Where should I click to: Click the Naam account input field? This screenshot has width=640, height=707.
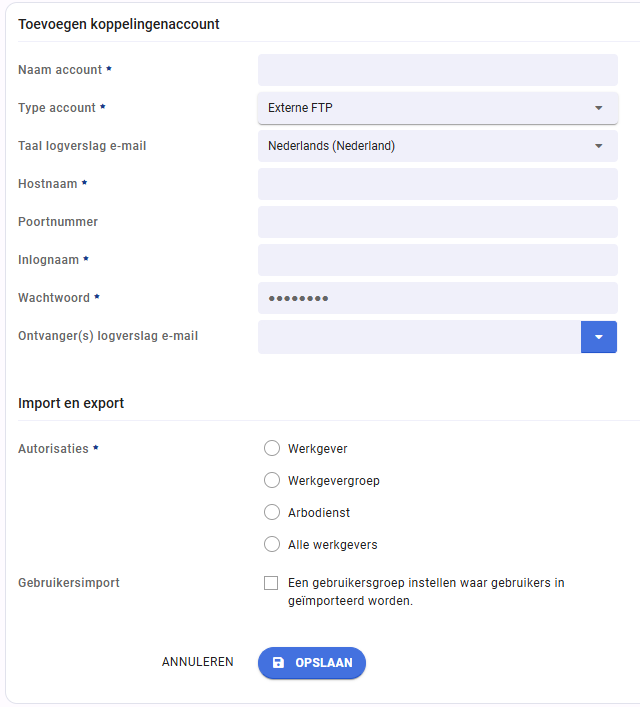pos(437,70)
